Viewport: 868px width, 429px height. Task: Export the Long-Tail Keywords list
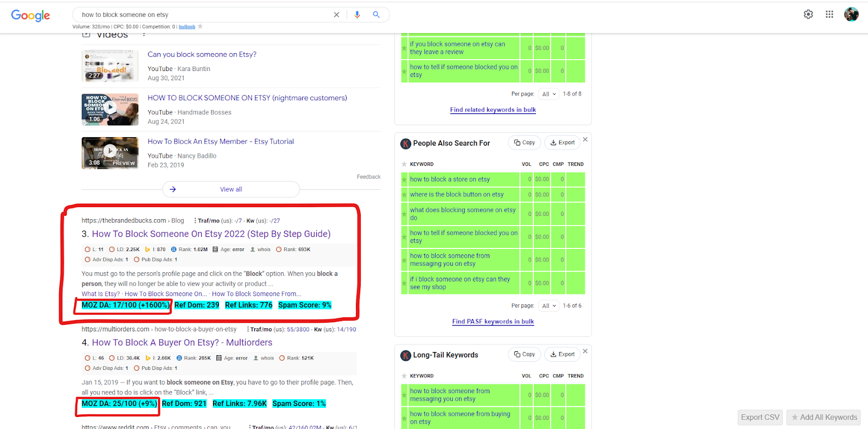[563, 354]
